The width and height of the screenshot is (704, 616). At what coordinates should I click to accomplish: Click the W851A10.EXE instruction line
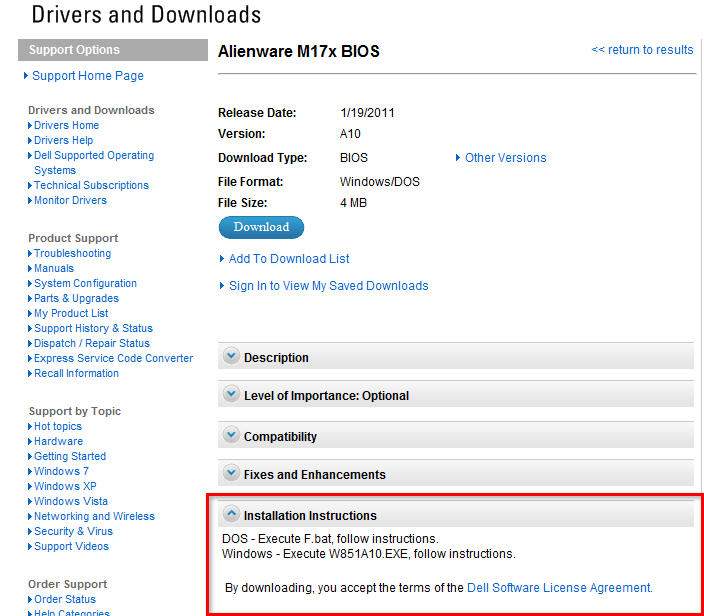pos(369,554)
